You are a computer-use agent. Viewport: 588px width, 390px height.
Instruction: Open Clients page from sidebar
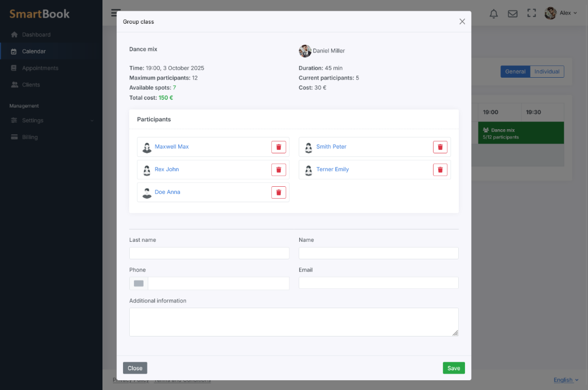[31, 85]
